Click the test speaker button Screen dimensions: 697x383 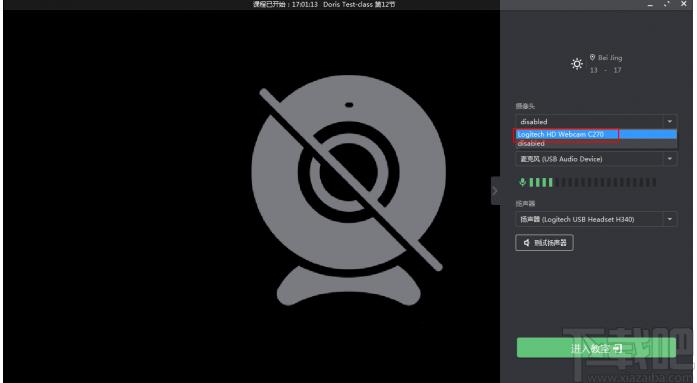click(545, 243)
